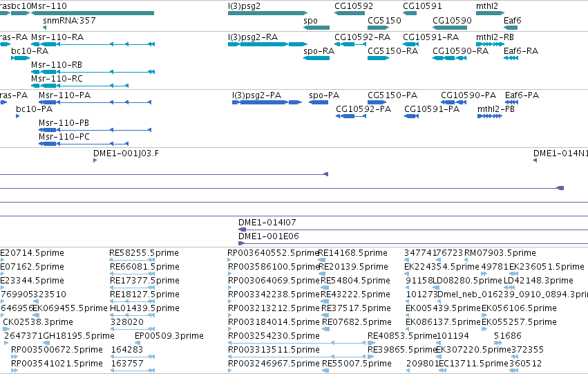Click the Eaf6-RA transcript label

(x=521, y=51)
